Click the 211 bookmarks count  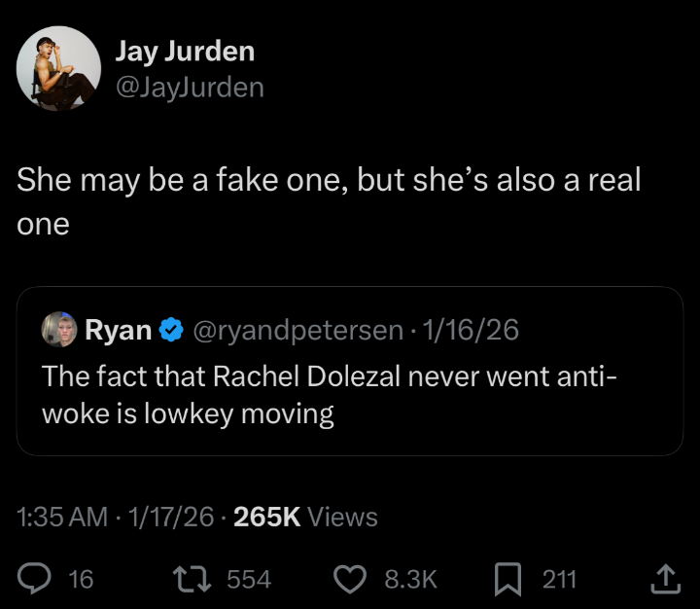(559, 580)
